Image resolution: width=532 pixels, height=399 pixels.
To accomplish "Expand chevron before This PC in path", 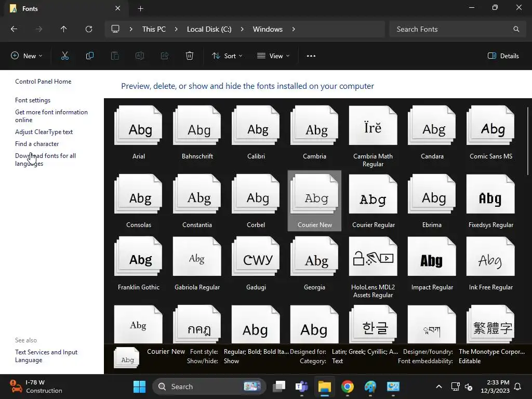I will click(131, 29).
